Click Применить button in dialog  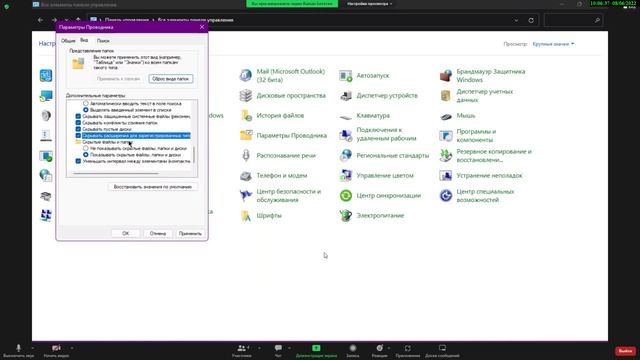190,233
